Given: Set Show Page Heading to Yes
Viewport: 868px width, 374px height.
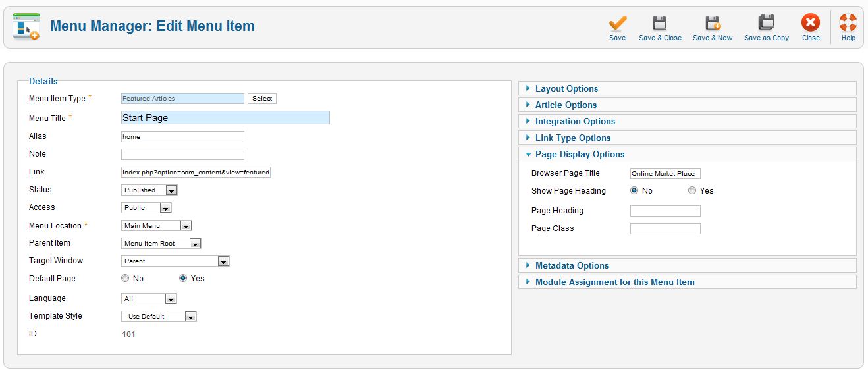Looking at the screenshot, I should [x=692, y=191].
